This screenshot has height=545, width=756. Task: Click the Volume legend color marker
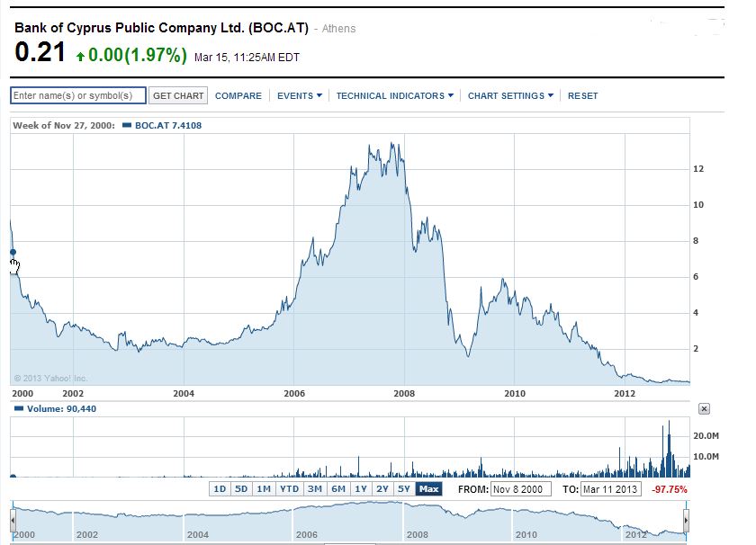point(19,408)
